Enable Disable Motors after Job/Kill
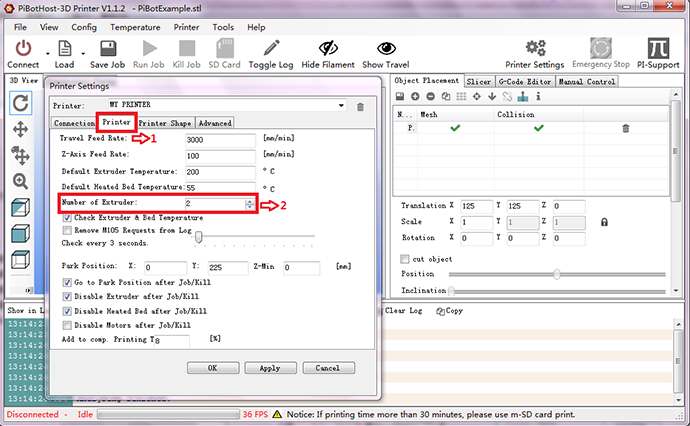Viewport: 690px width, 426px height. 67,326
